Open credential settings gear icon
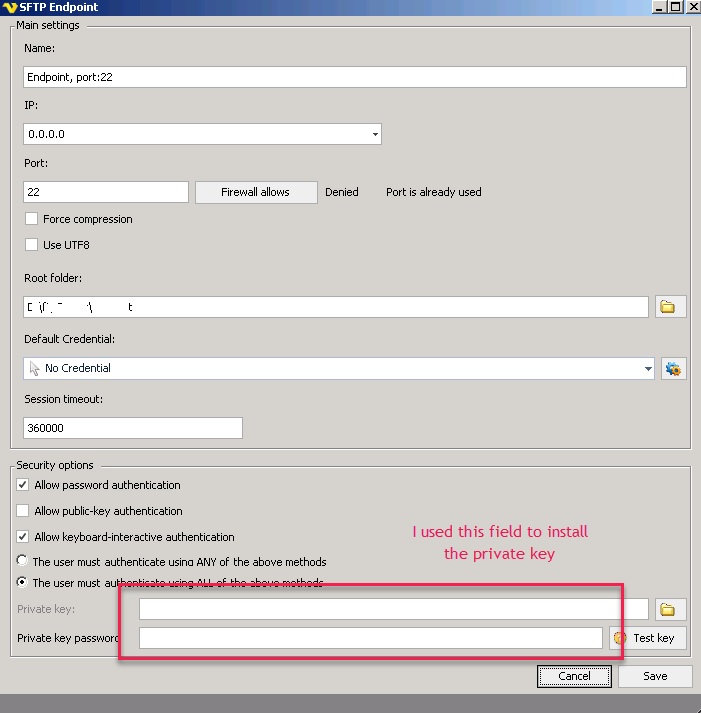This screenshot has height=713, width=701. coord(673,369)
